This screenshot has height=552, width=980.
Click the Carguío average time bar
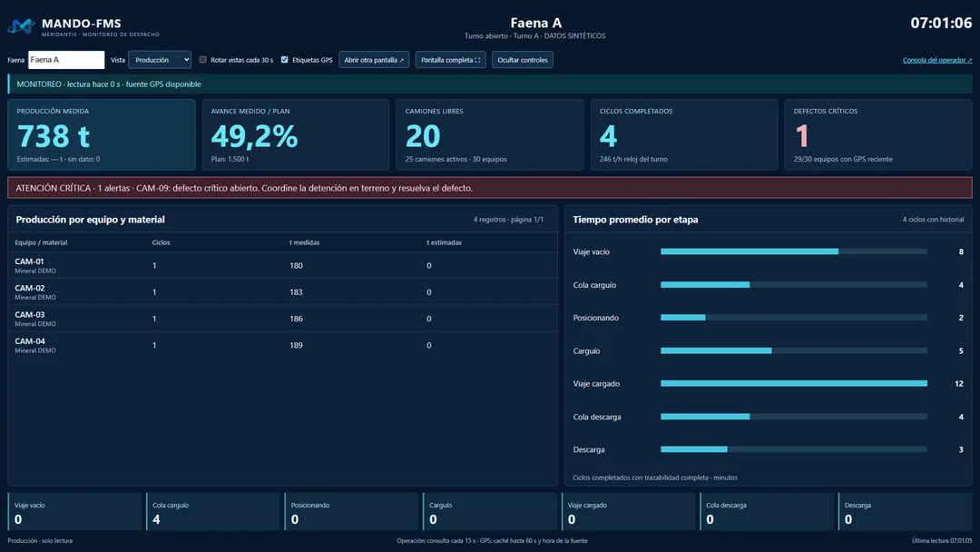tap(794, 350)
